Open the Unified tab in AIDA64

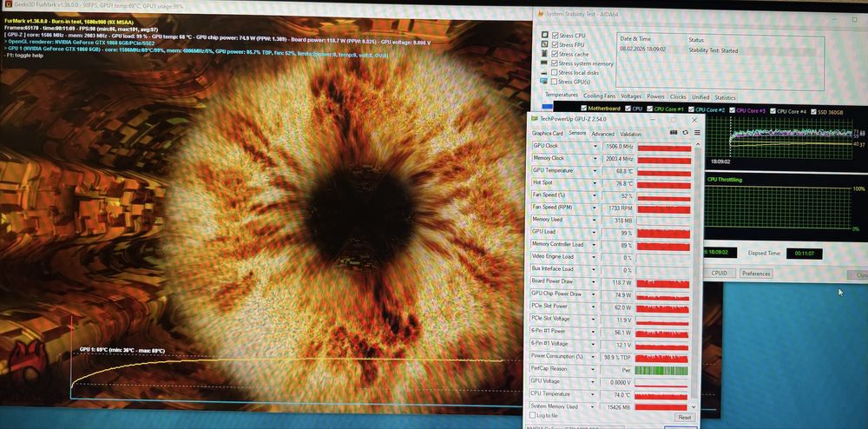(700, 97)
